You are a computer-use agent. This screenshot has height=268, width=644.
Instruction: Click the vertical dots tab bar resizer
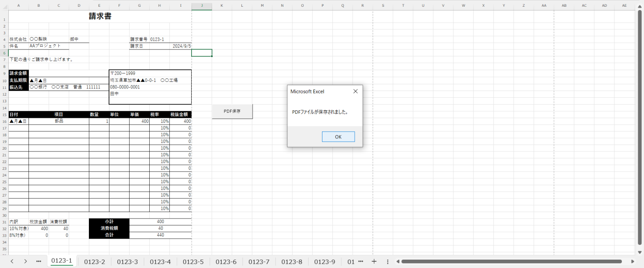click(387, 261)
